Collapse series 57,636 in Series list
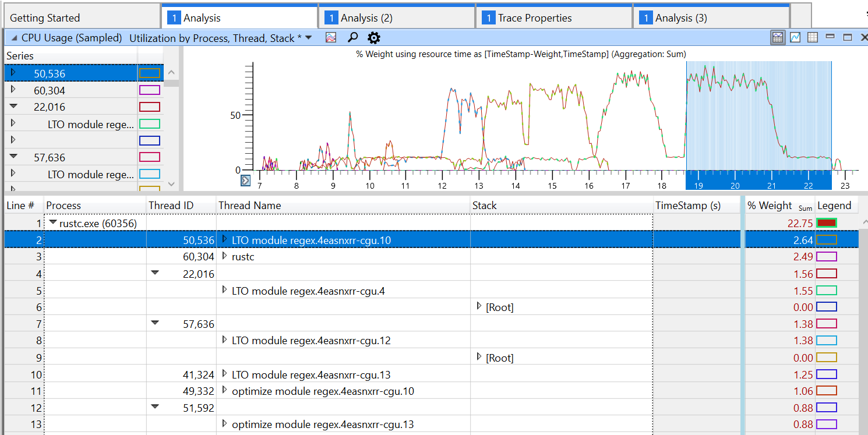Image resolution: width=868 pixels, height=435 pixels. click(x=13, y=157)
